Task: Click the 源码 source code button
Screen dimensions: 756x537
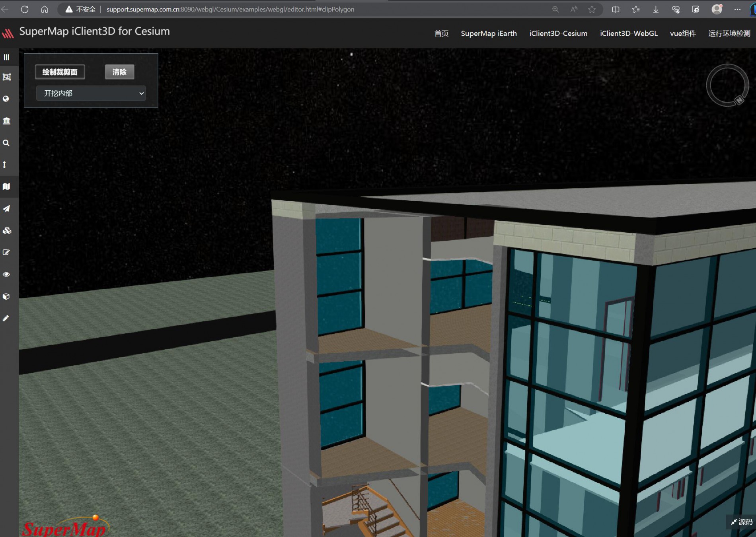Action: pos(742,522)
